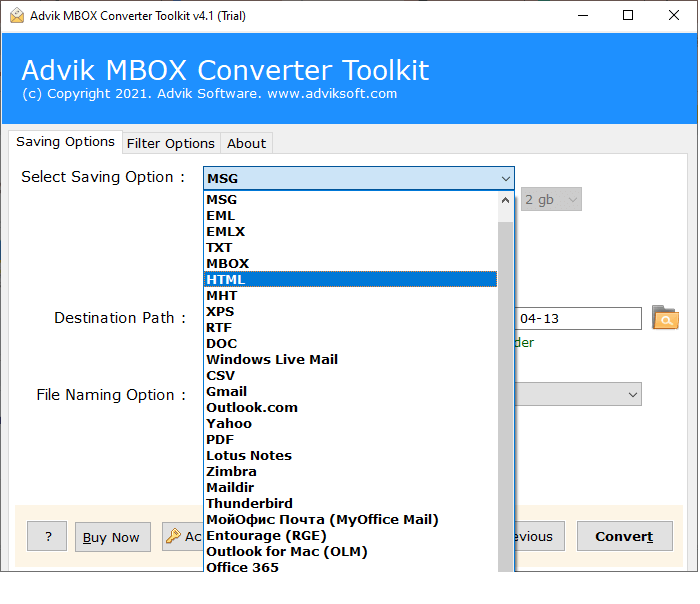Select the RTF option
This screenshot has width=700, height=604.
point(350,328)
